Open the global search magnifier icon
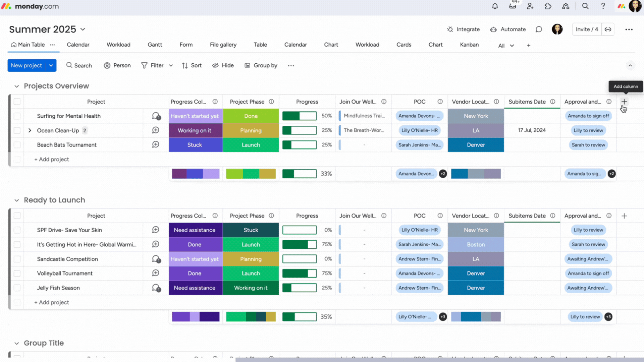Image resolution: width=644 pixels, height=362 pixels. (585, 6)
